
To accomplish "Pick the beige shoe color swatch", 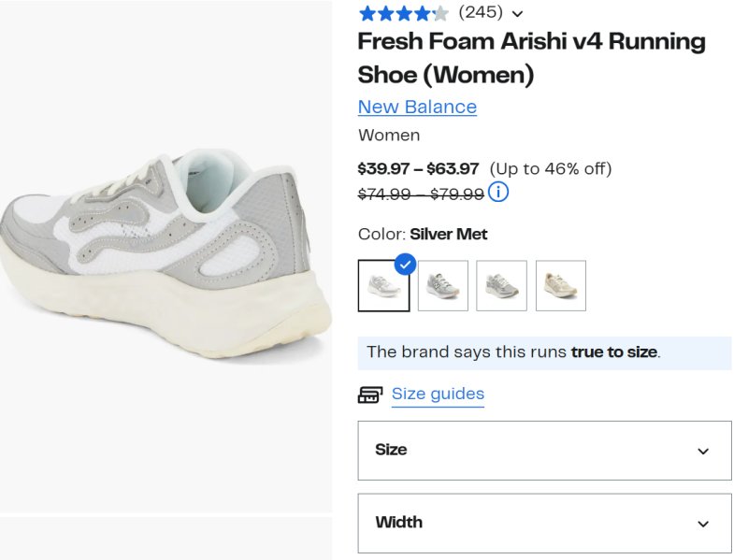I will pyautogui.click(x=561, y=286).
